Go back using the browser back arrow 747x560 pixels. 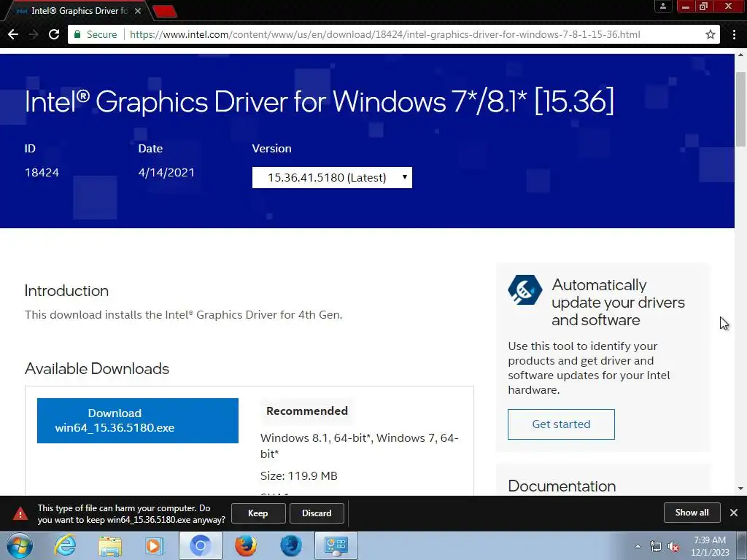pyautogui.click(x=13, y=34)
